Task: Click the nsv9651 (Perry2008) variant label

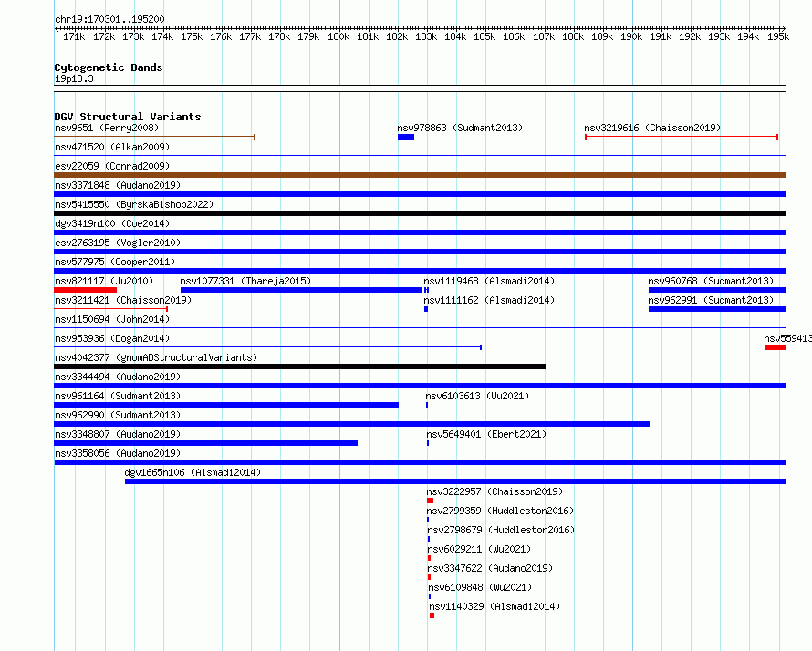Action: pos(107,128)
